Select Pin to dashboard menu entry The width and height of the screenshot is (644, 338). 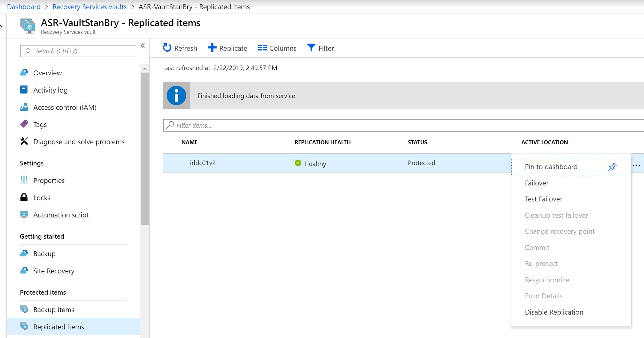571,167
